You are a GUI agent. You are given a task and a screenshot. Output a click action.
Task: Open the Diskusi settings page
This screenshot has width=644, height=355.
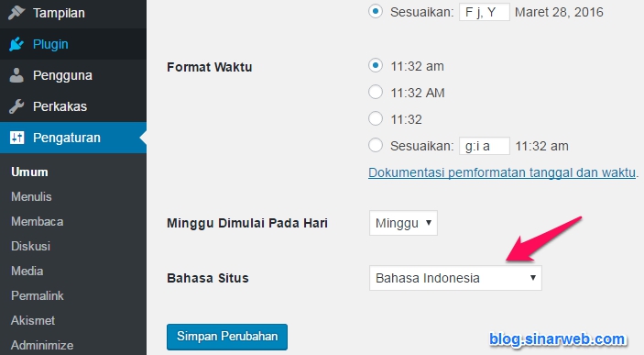[30, 246]
